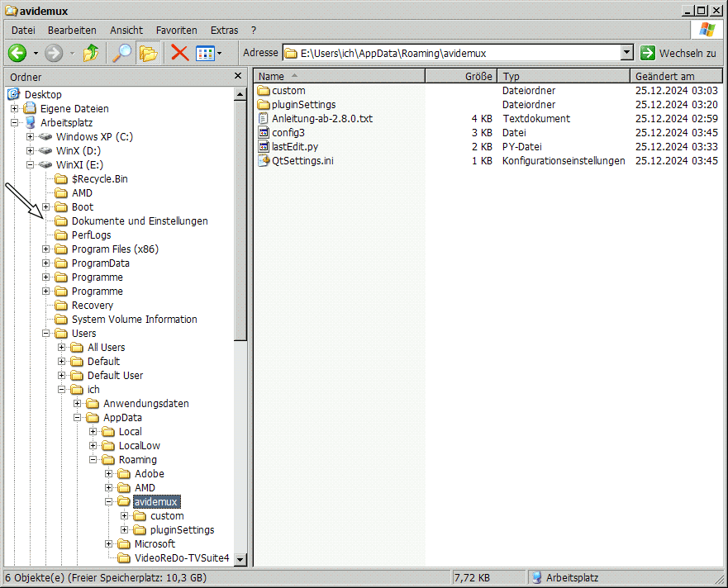The image size is (728, 588).
Task: Open Back button history dropdown arrow
Action: (36, 54)
